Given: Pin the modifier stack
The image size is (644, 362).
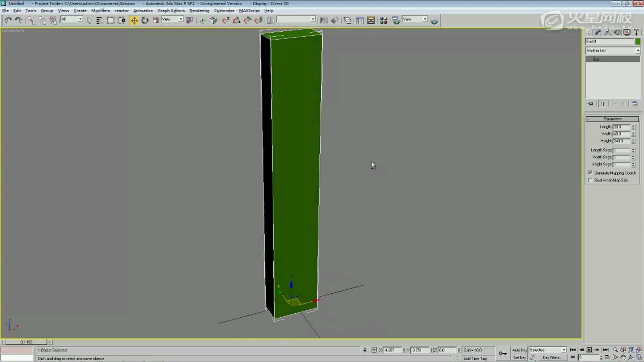Looking at the screenshot, I should (590, 104).
